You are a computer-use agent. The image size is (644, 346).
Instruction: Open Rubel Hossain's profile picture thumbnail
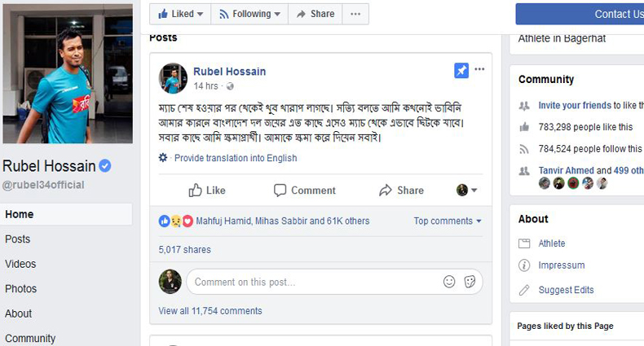tap(173, 78)
